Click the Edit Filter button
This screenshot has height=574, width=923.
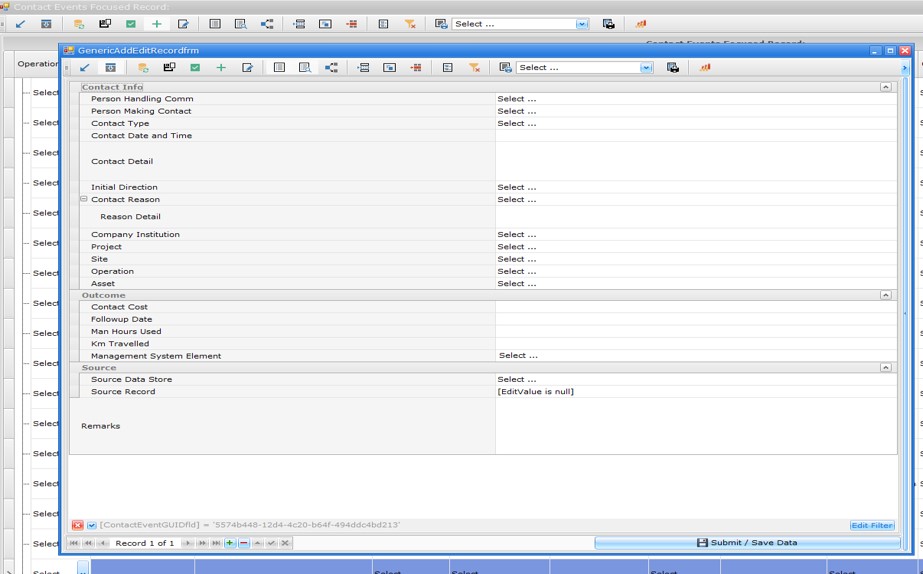872,525
